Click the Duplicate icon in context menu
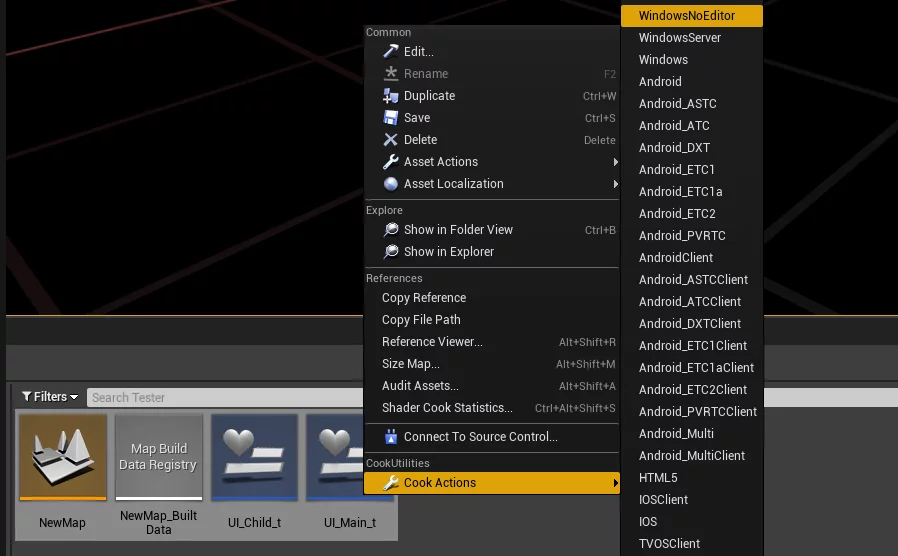Screen dimensions: 898x556 coord(391,96)
